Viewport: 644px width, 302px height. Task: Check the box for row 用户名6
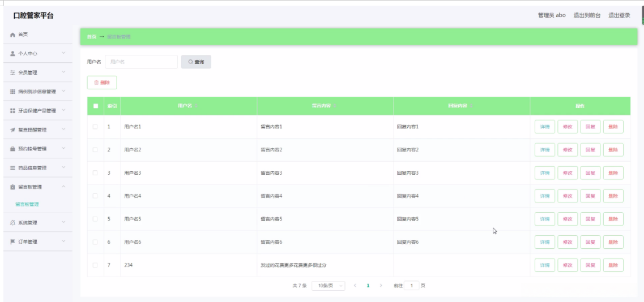point(95,242)
